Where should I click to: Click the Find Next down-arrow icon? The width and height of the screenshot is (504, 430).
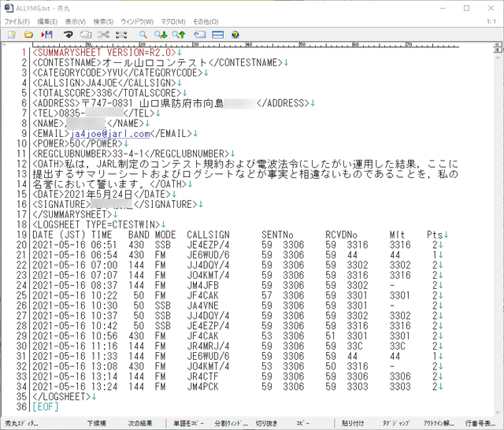161,35
